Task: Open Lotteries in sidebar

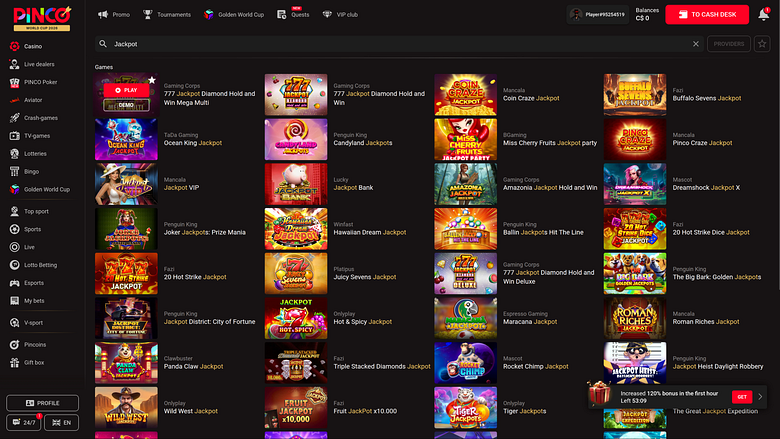Action: pos(28,154)
